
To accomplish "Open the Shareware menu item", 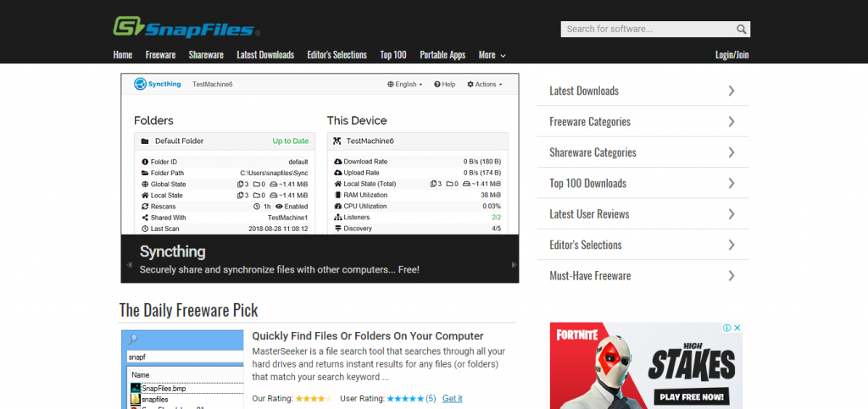I will (206, 55).
